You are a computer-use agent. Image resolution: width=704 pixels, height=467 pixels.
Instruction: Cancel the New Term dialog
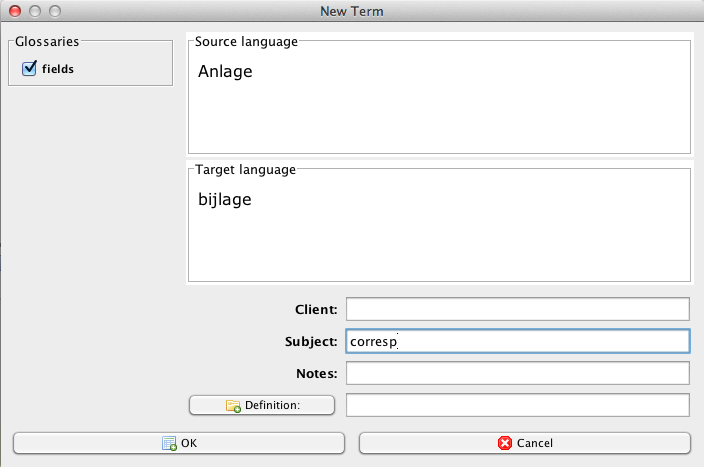pyautogui.click(x=524, y=442)
